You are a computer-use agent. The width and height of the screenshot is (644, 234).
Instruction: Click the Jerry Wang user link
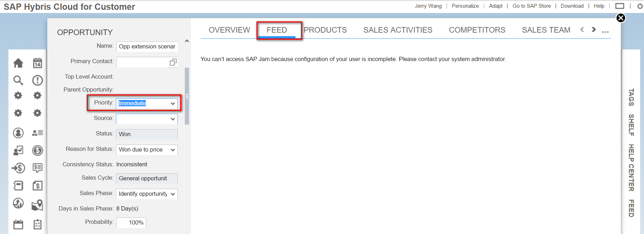428,6
